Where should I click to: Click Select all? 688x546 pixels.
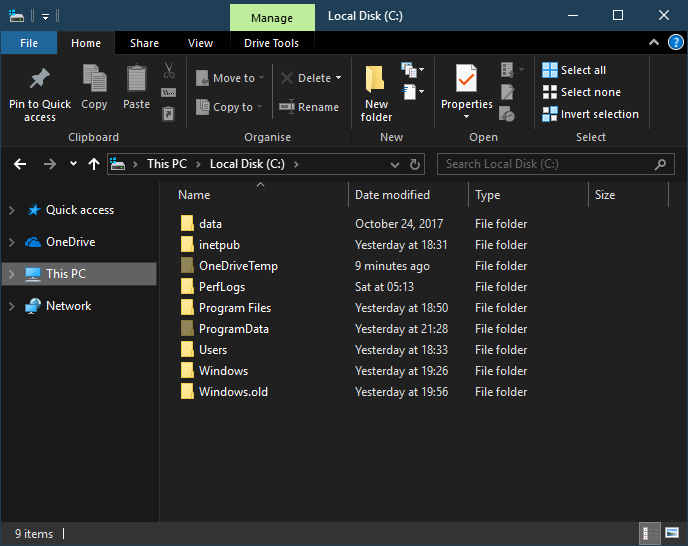click(x=574, y=70)
